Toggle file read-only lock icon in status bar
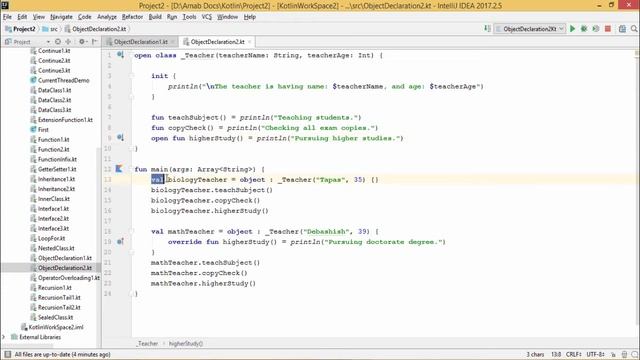 (x=613, y=354)
